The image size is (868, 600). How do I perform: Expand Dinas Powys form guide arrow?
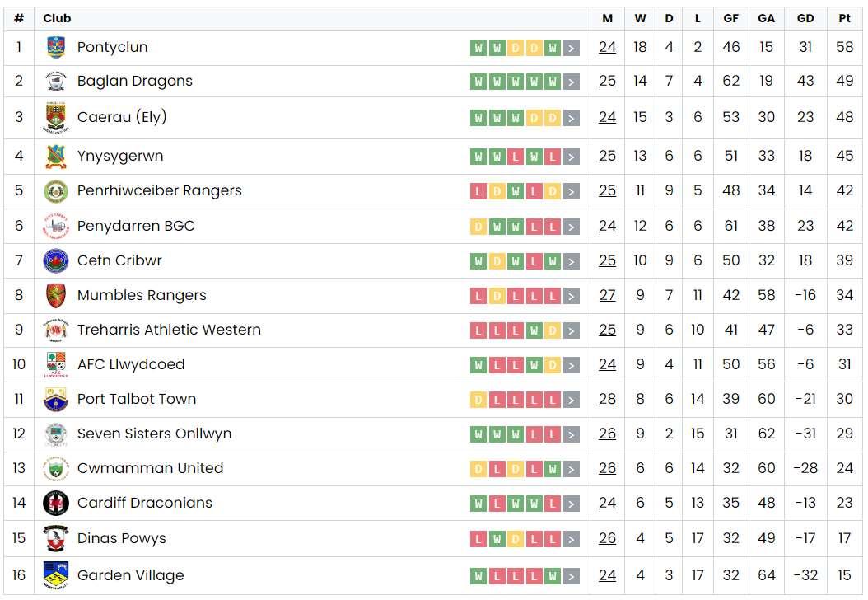(572, 539)
